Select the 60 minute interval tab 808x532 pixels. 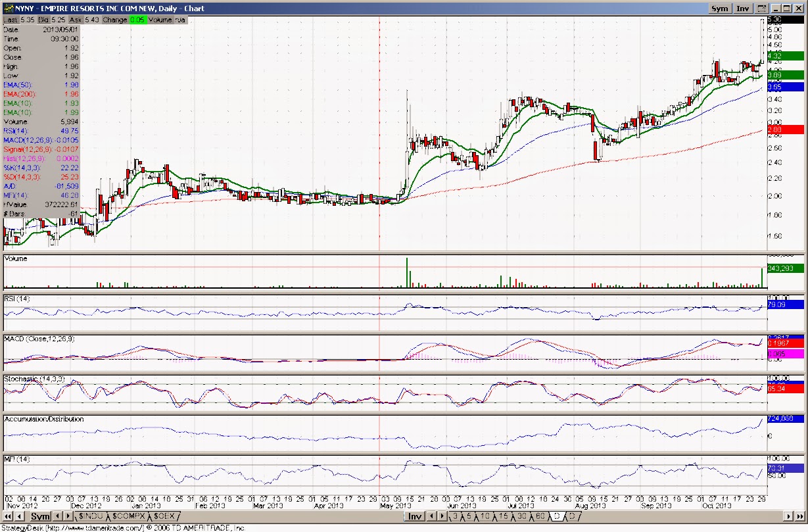pyautogui.click(x=542, y=516)
